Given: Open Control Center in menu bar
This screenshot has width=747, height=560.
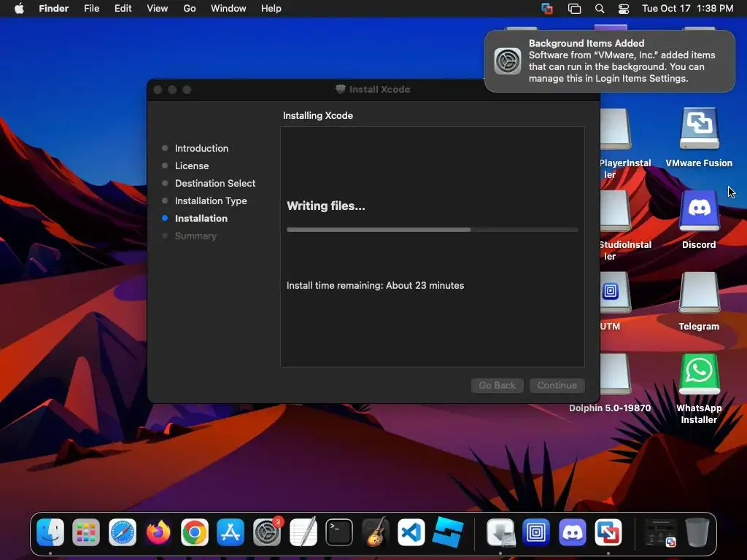Looking at the screenshot, I should (x=624, y=9).
